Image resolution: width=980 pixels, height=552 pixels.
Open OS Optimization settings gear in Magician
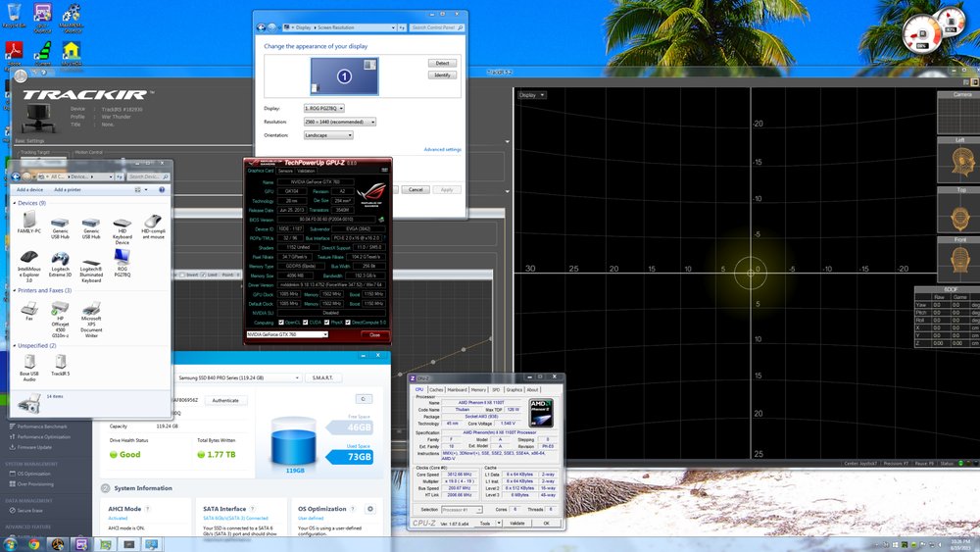[370, 509]
